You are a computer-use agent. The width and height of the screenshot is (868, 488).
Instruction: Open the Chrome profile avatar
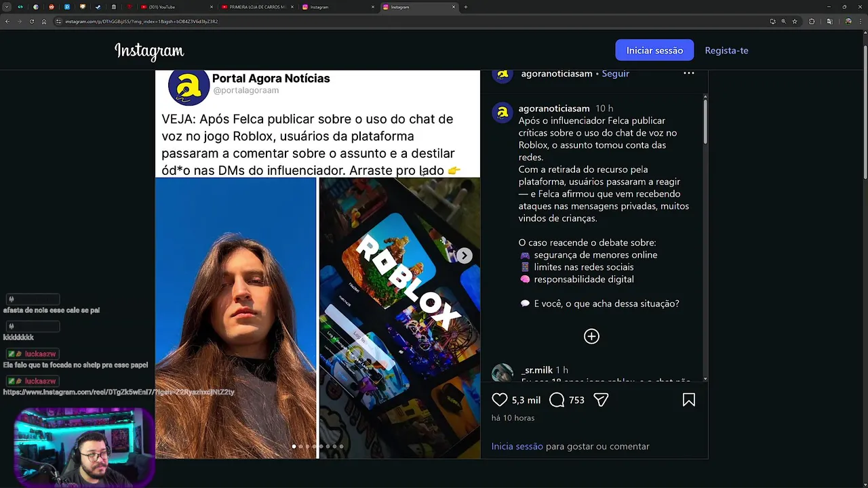coord(848,21)
